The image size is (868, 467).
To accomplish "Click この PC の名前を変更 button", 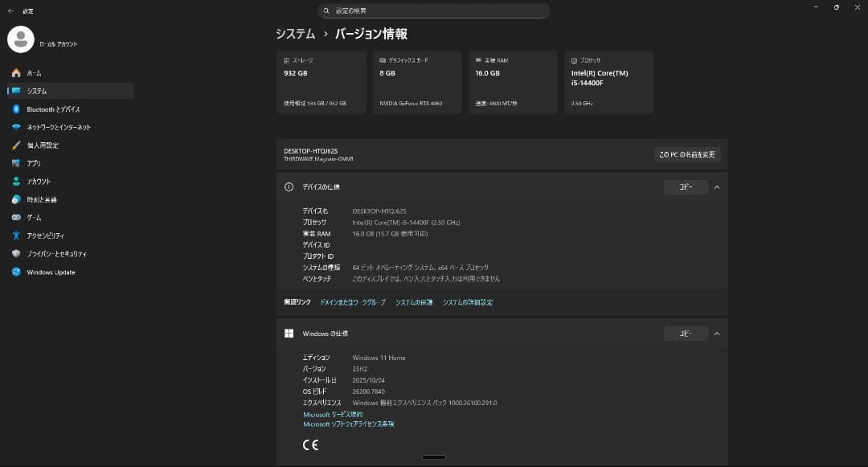I will (x=687, y=154).
